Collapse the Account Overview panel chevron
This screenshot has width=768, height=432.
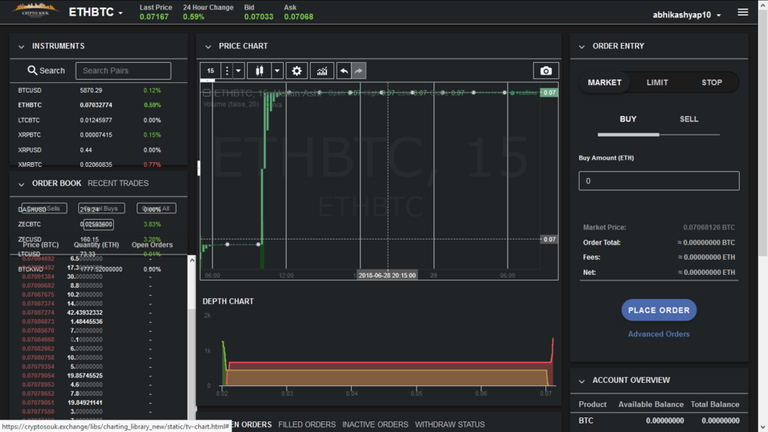pyautogui.click(x=581, y=381)
